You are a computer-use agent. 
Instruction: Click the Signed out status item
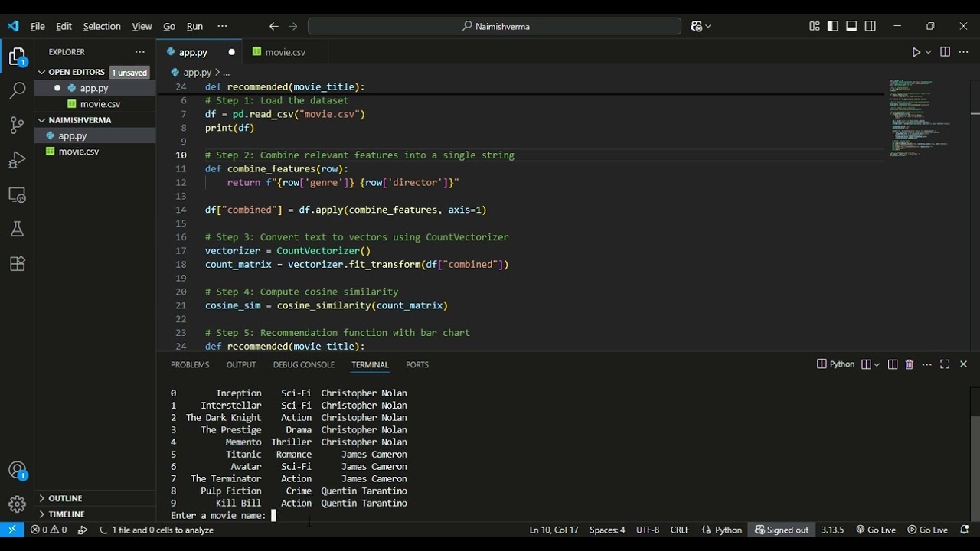pos(782,530)
